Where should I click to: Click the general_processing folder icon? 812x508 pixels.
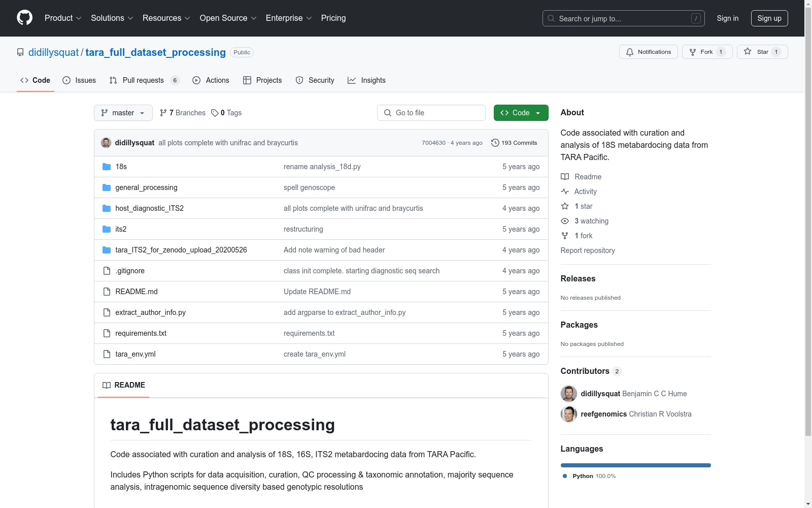(x=107, y=187)
